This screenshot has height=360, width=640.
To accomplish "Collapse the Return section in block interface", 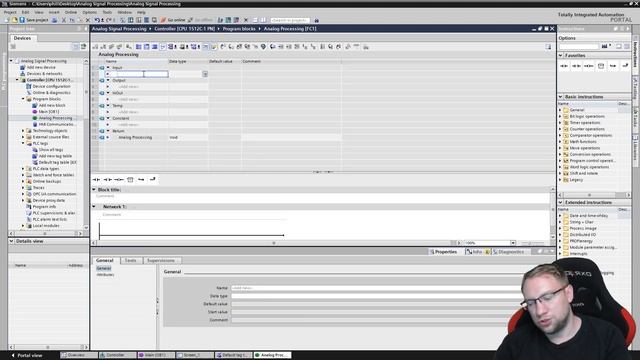I will 108,131.
